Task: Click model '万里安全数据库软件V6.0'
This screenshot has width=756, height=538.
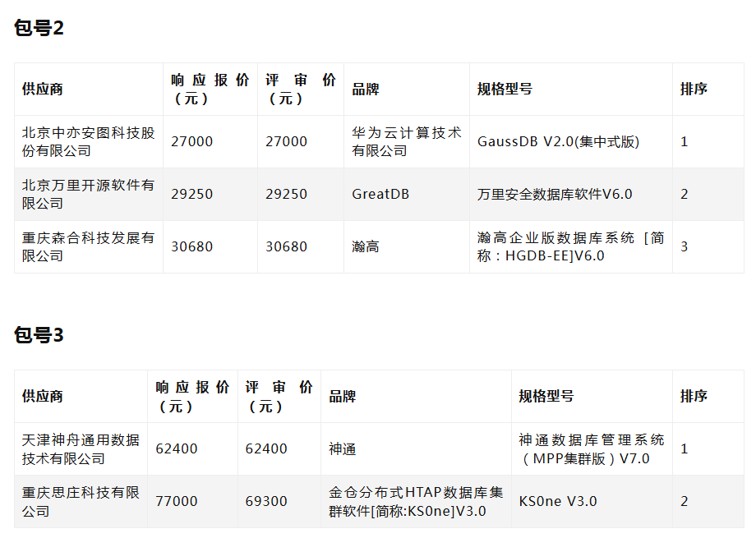Action: pos(555,195)
